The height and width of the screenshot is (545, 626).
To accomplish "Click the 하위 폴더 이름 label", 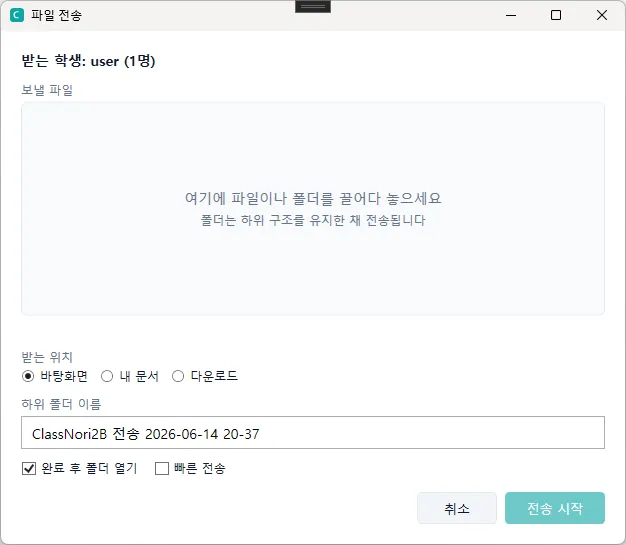I will point(61,404).
